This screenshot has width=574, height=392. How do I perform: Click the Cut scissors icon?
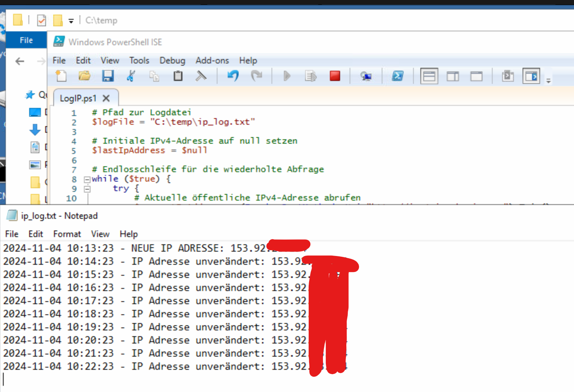pos(131,76)
